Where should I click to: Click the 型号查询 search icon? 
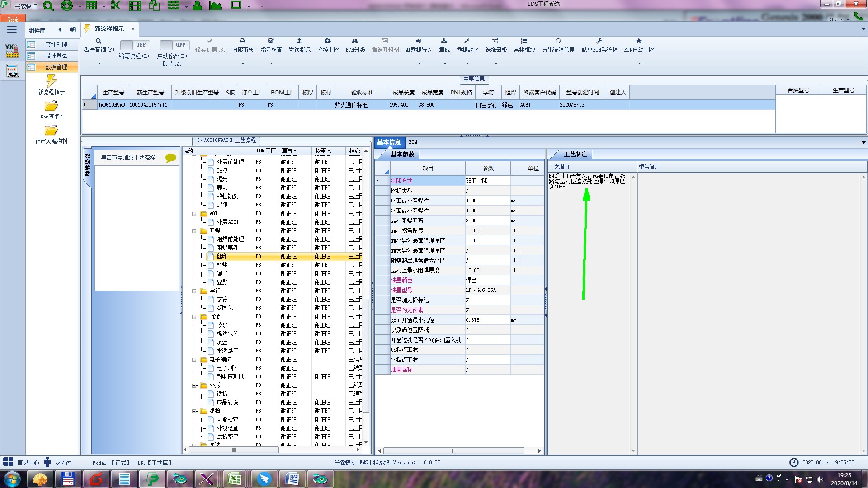coord(99,41)
